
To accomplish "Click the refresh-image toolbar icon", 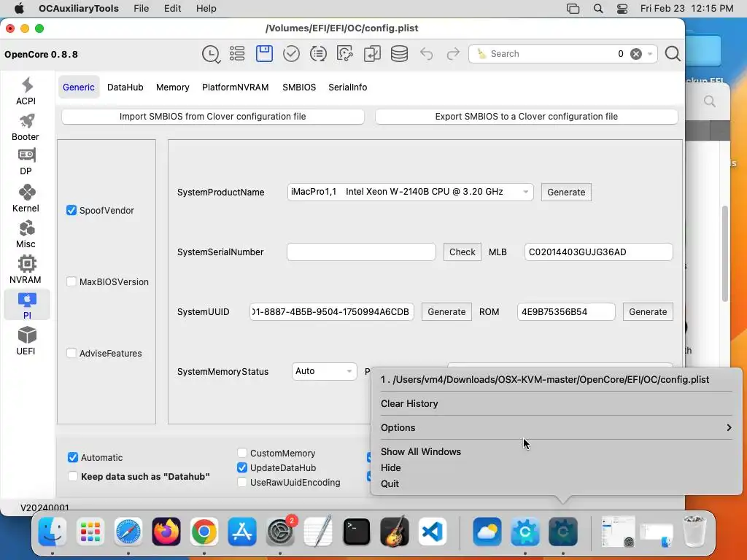I will pos(345,54).
